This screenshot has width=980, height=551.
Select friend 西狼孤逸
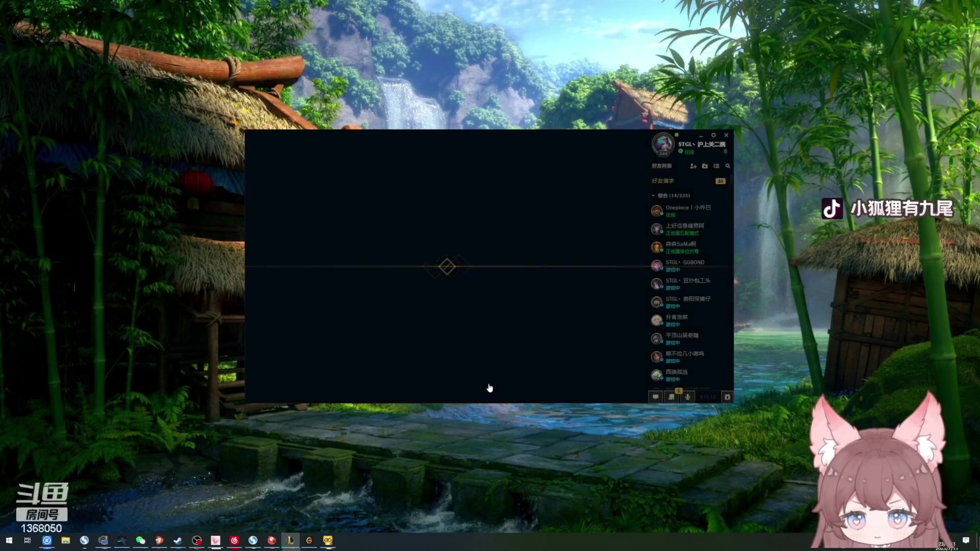(690, 375)
